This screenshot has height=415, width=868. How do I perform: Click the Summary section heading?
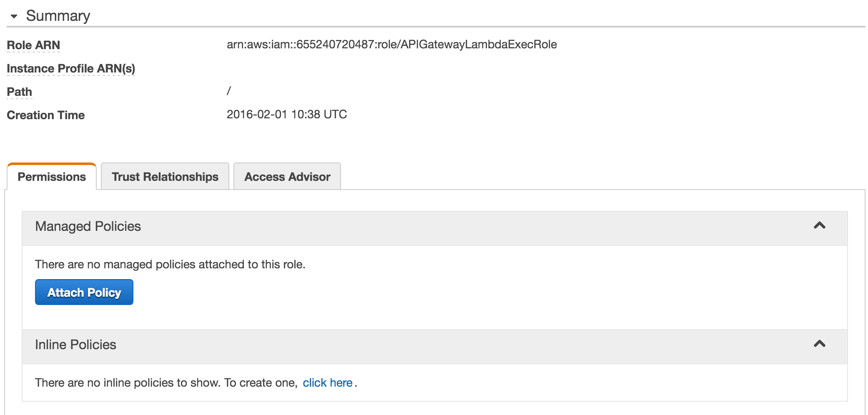click(x=58, y=16)
